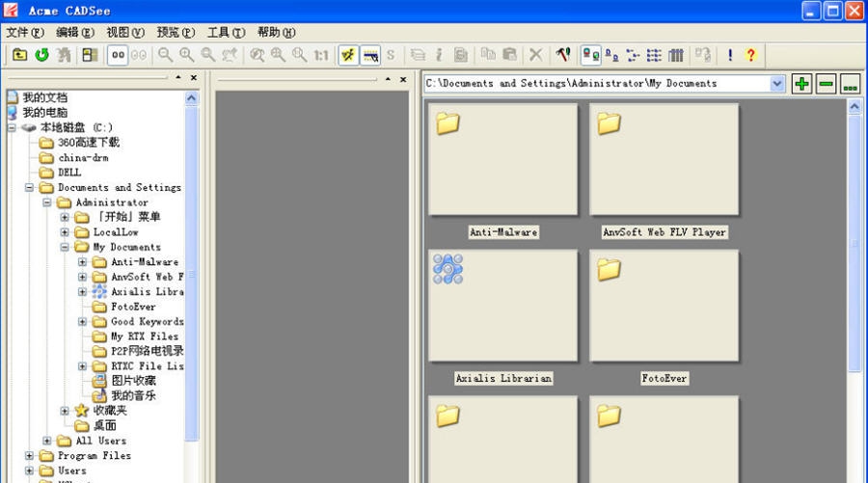868x483 pixels.
Task: Click the green plus add-path button
Action: point(801,84)
